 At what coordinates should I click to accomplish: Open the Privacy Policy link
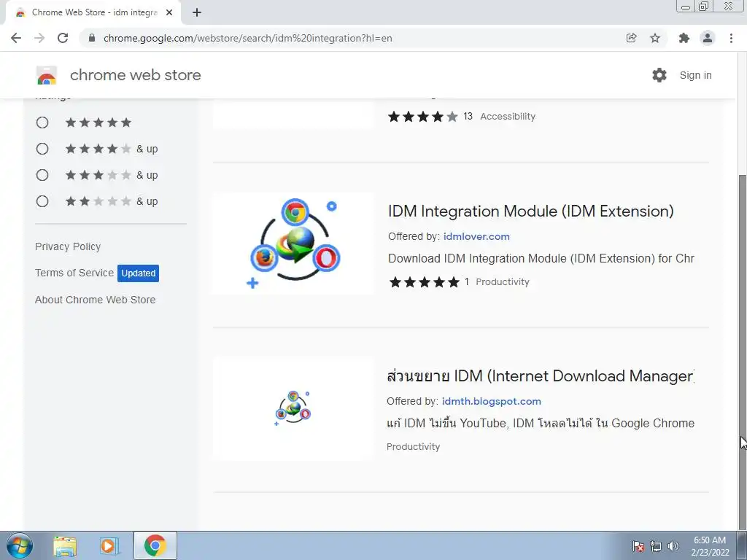coord(68,246)
